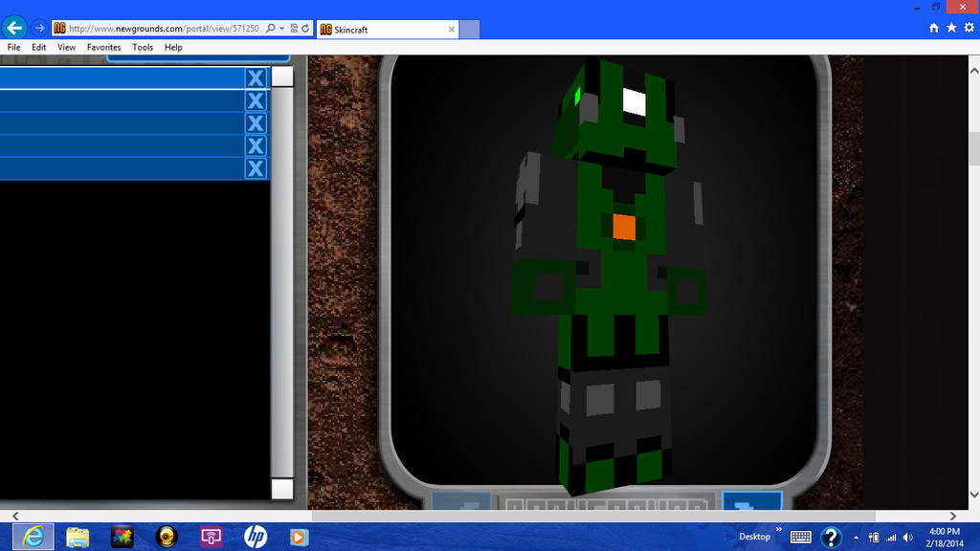Open the purple wireless app on taskbar

[x=211, y=537]
